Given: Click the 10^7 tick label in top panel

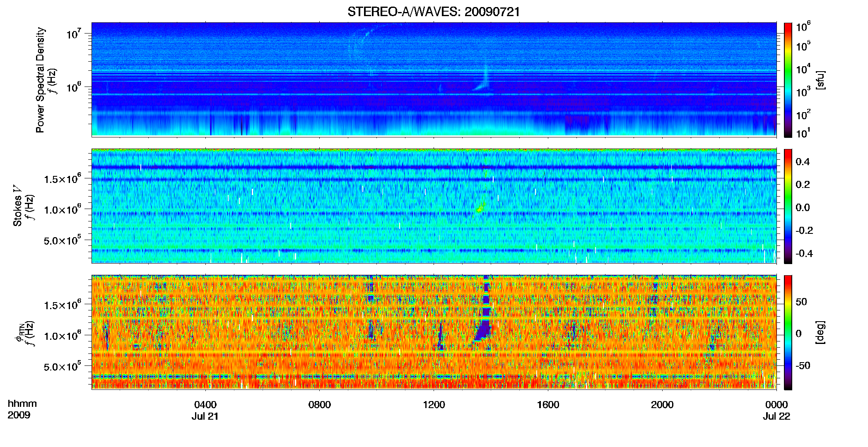Looking at the screenshot, I should pos(73,34).
